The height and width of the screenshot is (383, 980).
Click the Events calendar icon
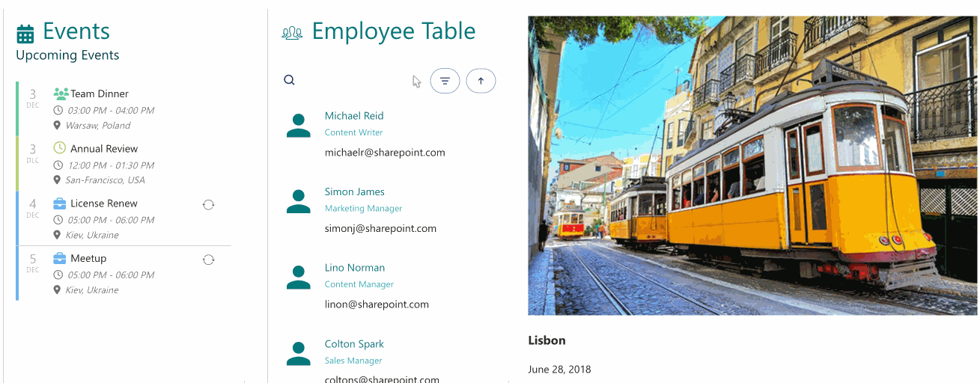25,34
